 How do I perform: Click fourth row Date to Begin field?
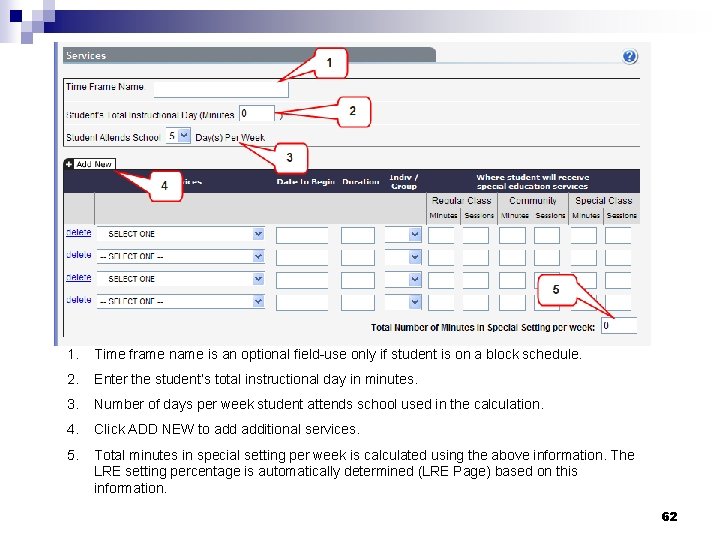(x=302, y=303)
